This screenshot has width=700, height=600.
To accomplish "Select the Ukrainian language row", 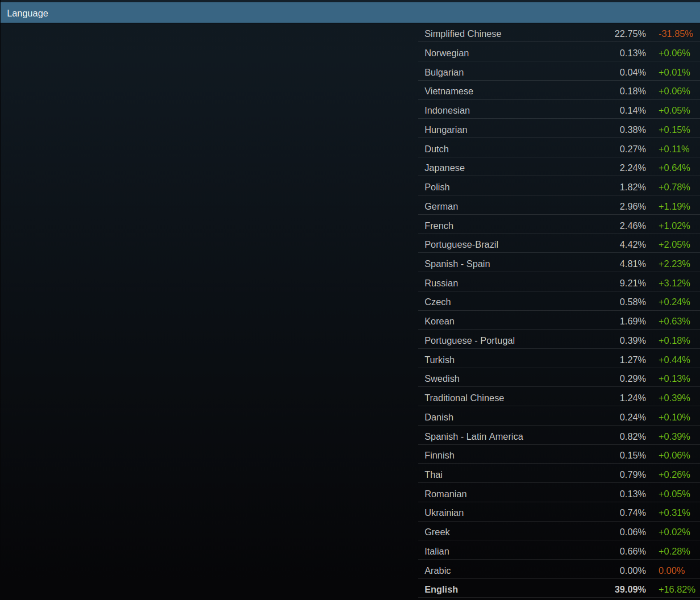I will (x=559, y=512).
